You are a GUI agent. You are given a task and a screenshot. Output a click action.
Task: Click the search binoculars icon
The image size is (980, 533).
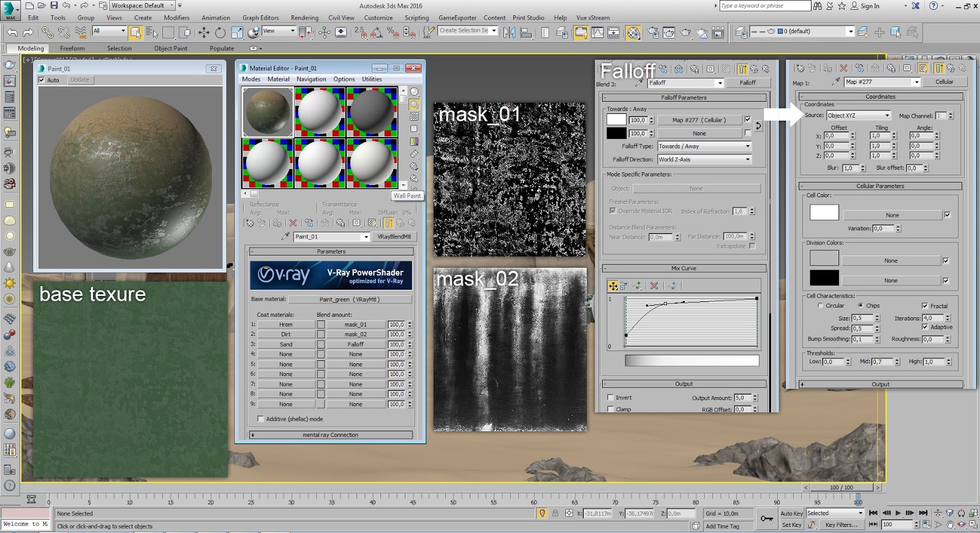click(818, 6)
